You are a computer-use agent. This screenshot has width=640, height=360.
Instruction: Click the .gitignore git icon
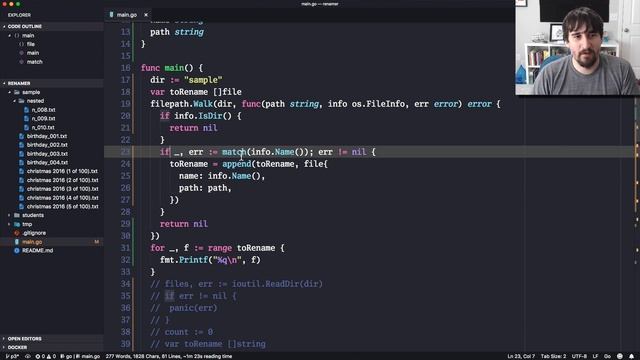[x=17, y=233]
